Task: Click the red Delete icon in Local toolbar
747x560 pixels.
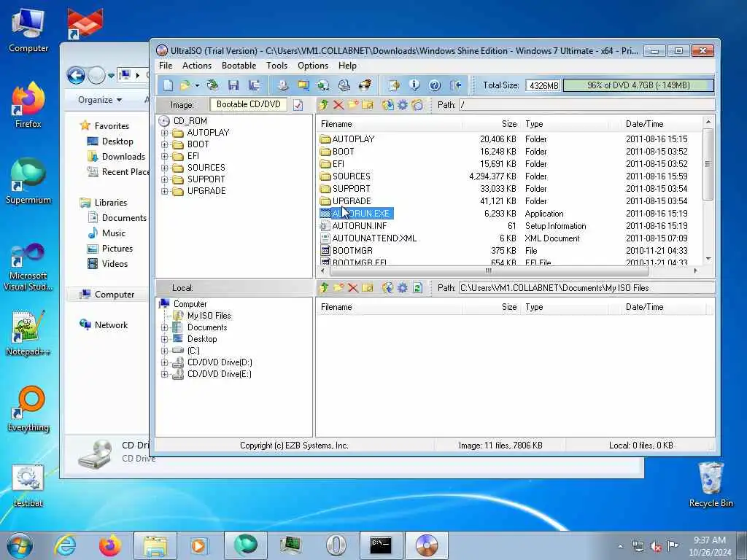Action: pos(353,287)
